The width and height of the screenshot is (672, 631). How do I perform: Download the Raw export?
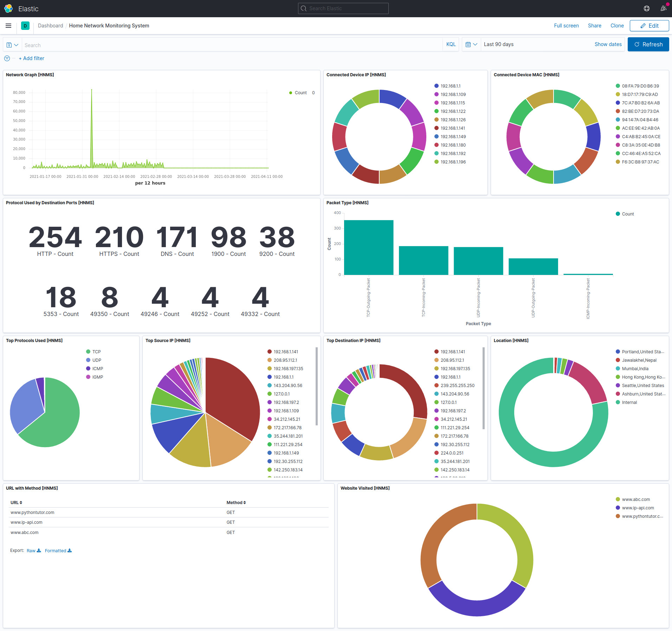[34, 550]
